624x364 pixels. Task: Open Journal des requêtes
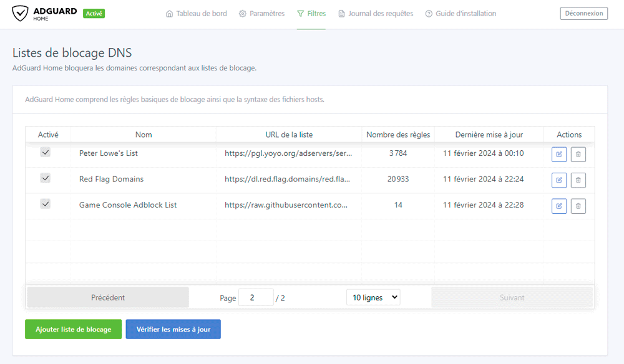[376, 14]
